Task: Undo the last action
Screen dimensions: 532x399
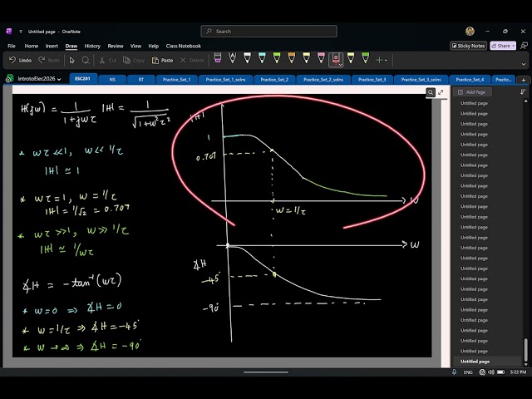Action: pos(20,60)
